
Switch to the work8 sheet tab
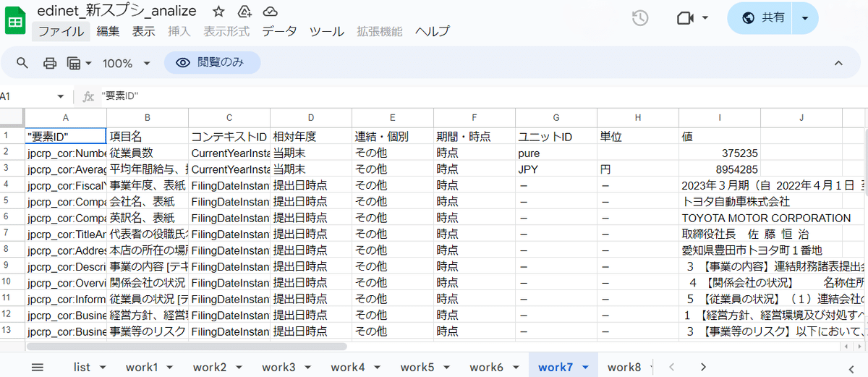tap(624, 367)
